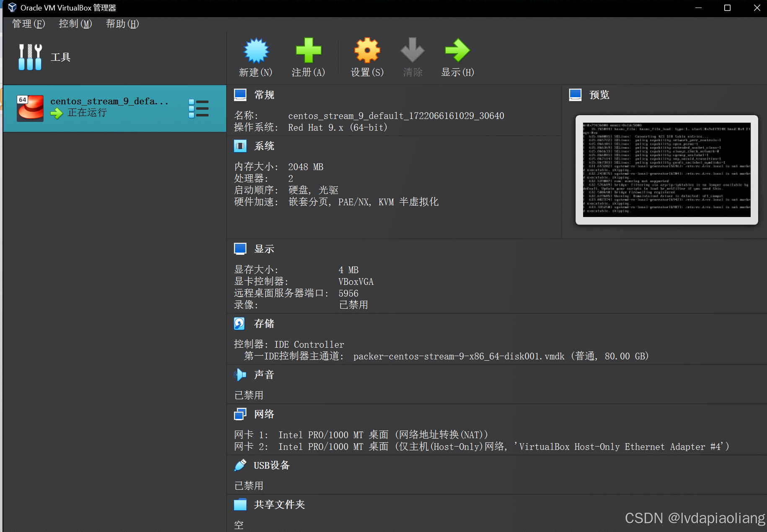This screenshot has height=532, width=767.
Task: Click the Display (显示) monitor section icon
Action: click(x=240, y=249)
